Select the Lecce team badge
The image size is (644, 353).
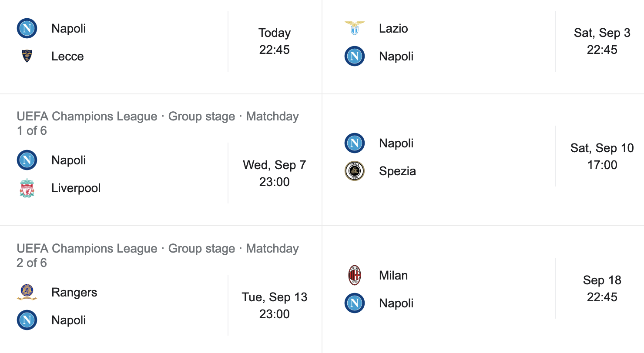(27, 56)
